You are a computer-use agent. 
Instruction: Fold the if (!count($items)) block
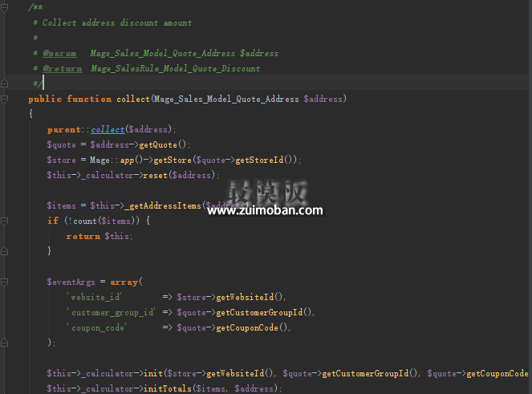5,221
